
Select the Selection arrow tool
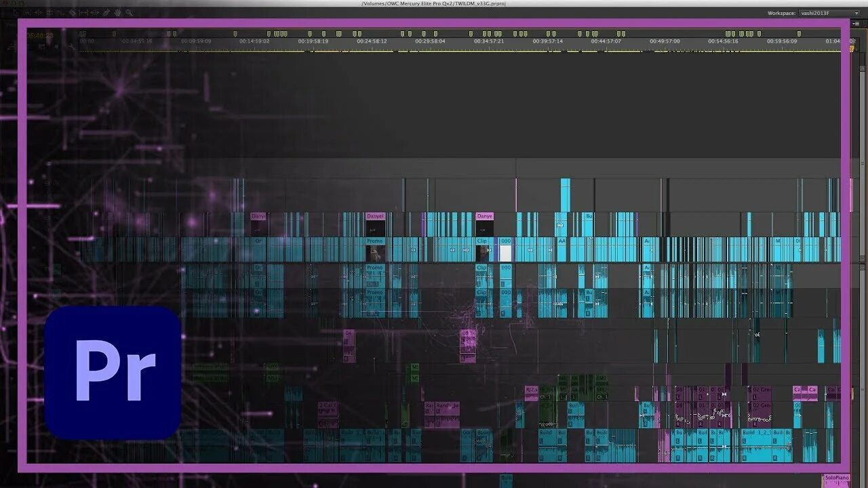pyautogui.click(x=15, y=13)
